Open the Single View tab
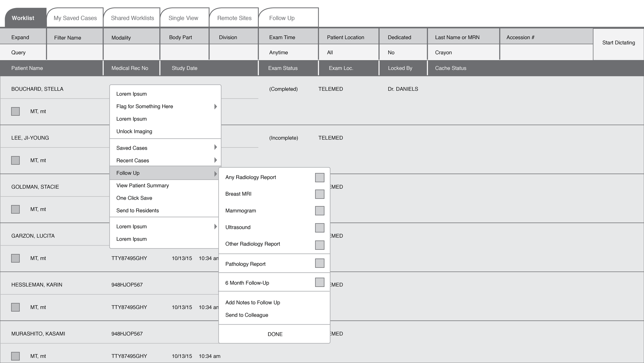 [x=184, y=18]
